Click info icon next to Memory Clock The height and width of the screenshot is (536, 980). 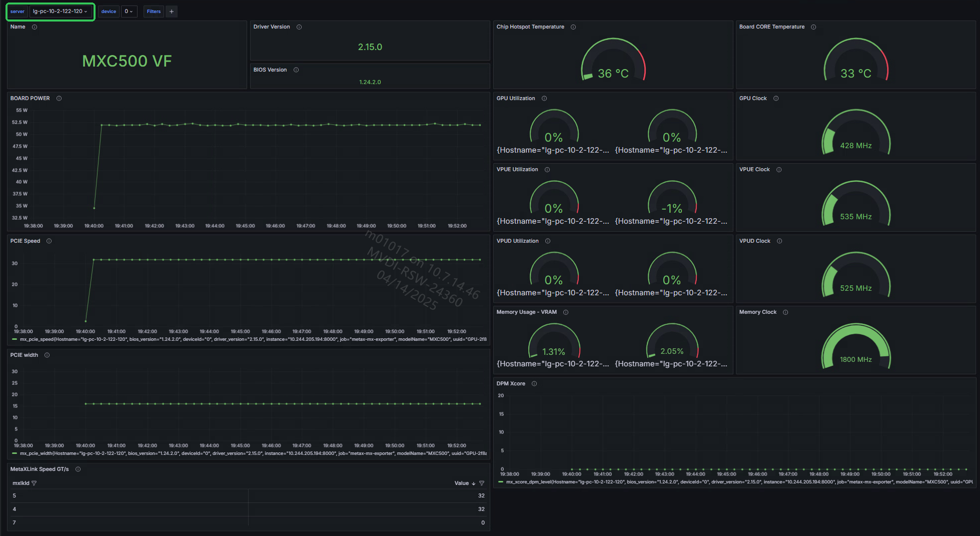tap(785, 312)
